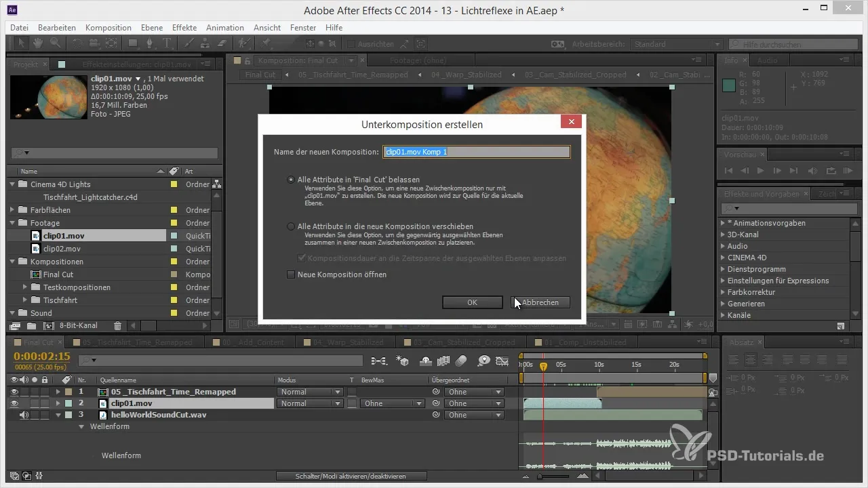Viewport: 868px width, 488px height.
Task: Mute preview audio in Vorschau panel
Action: click(813, 170)
